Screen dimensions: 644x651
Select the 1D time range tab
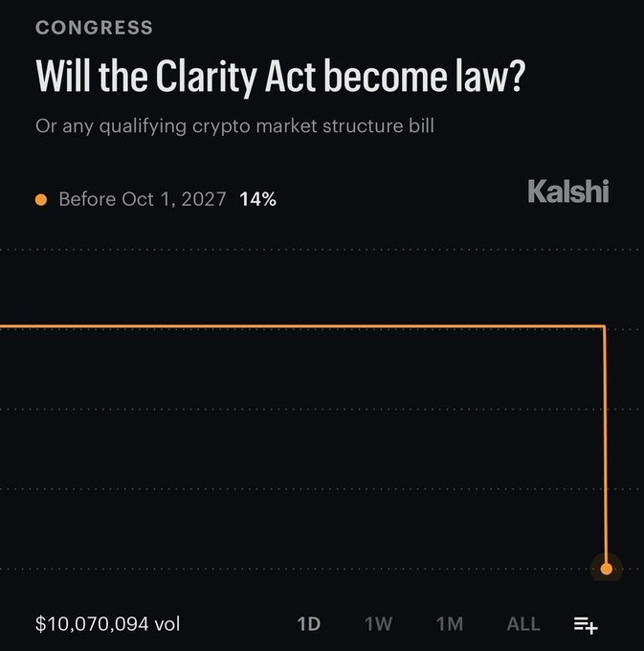click(309, 624)
